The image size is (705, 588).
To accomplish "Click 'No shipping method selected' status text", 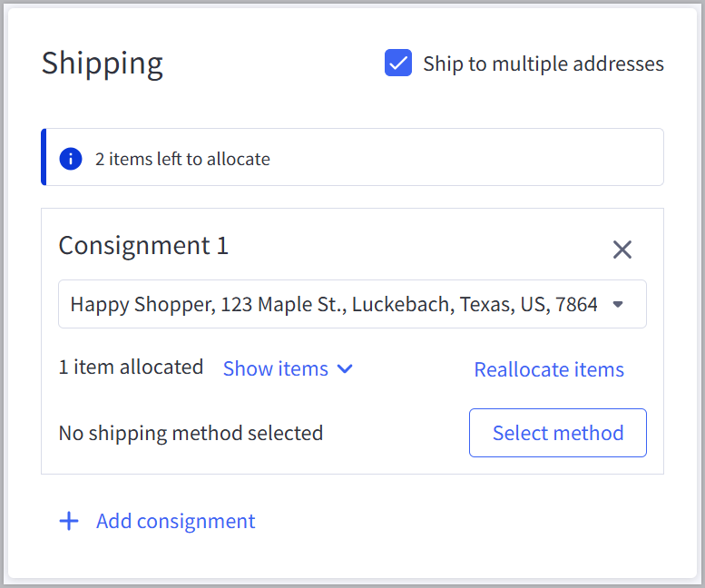I will [191, 433].
